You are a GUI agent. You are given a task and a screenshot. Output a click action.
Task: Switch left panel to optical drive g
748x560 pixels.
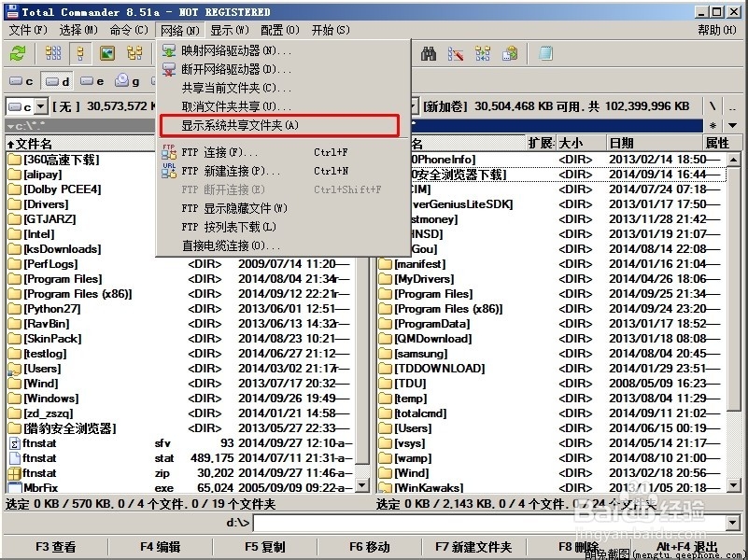pyautogui.click(x=127, y=81)
